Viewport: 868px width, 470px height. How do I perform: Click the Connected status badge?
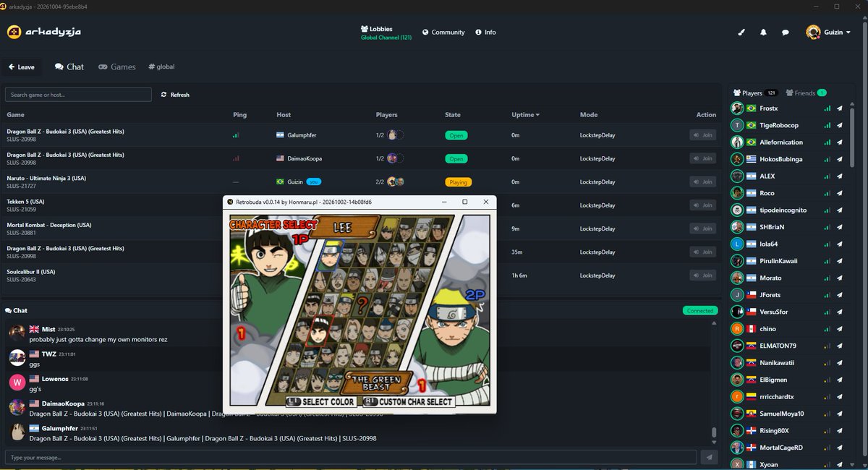(x=699, y=311)
